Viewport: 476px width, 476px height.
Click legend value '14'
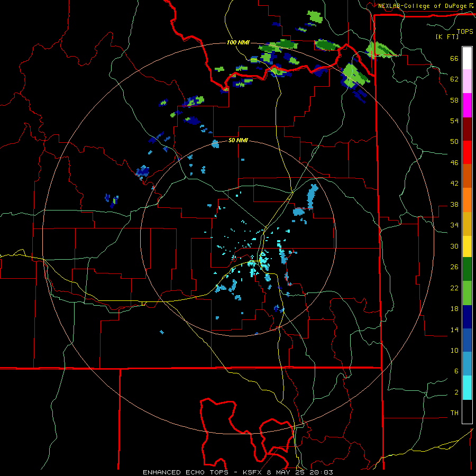[x=454, y=330]
